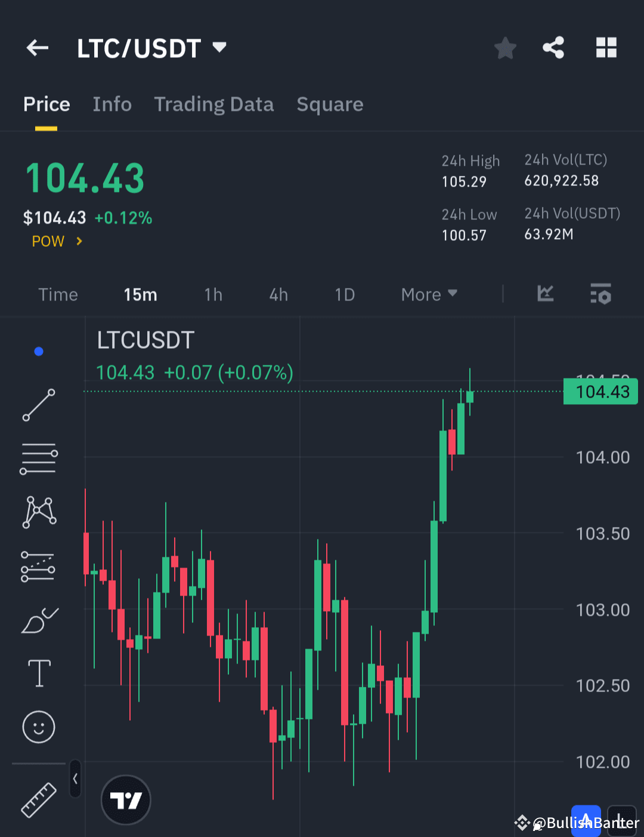The height and width of the screenshot is (837, 644).
Task: Open the emoji sticker tool
Action: (x=38, y=727)
